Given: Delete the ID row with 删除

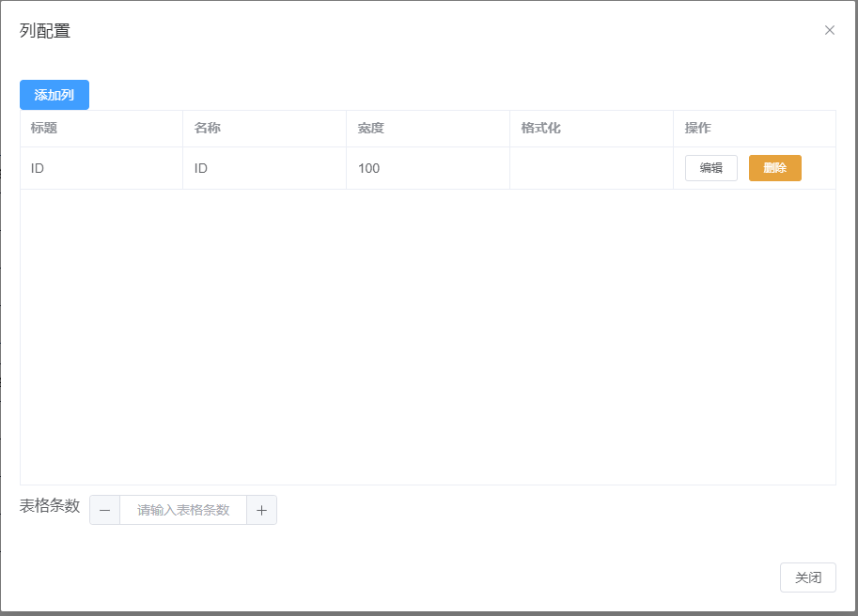Looking at the screenshot, I should tap(774, 168).
